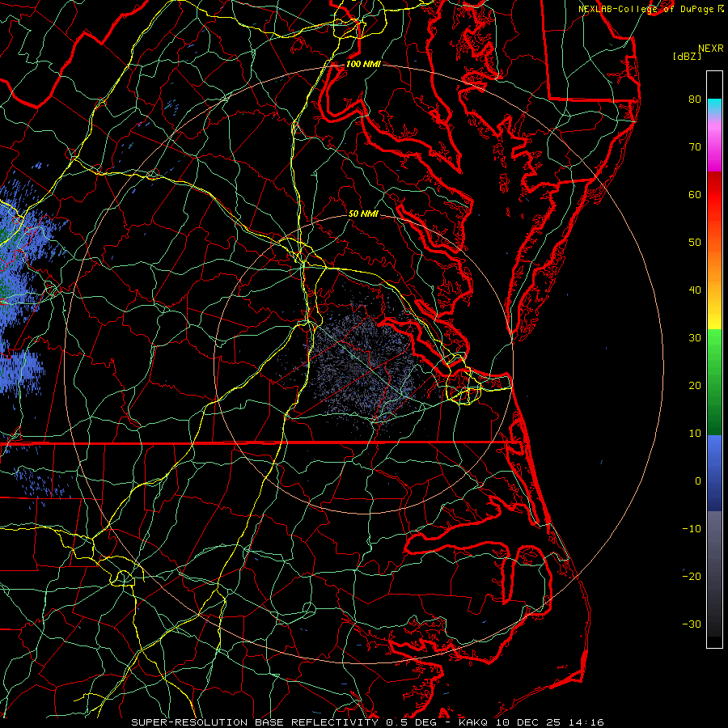Viewport: 728px width, 728px height.
Task: Click the 20 value on the dBZ scale
Action: (695, 385)
